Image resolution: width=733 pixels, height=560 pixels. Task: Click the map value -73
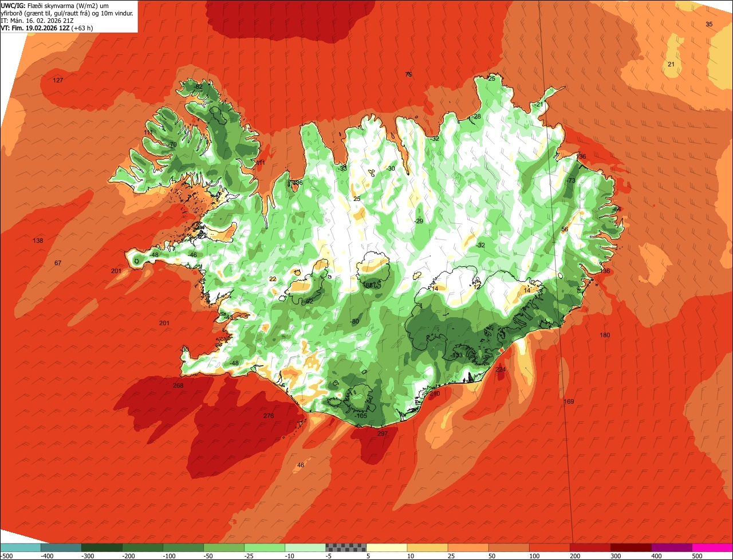point(570,180)
